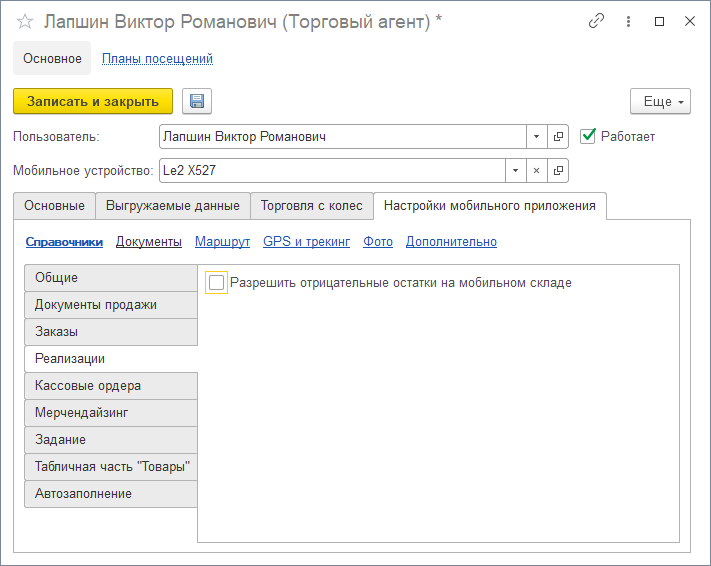Enable Разрешить отрицательные остатки checkbox

tap(216, 283)
